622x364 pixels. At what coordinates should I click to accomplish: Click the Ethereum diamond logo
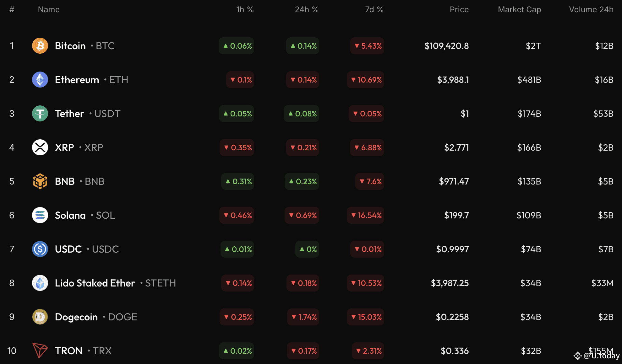click(x=40, y=80)
